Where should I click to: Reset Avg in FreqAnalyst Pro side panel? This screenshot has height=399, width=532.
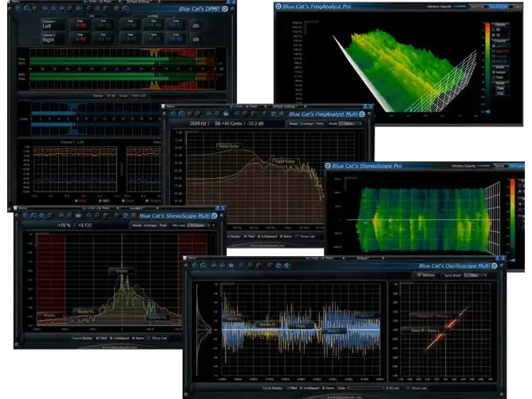tap(501, 93)
